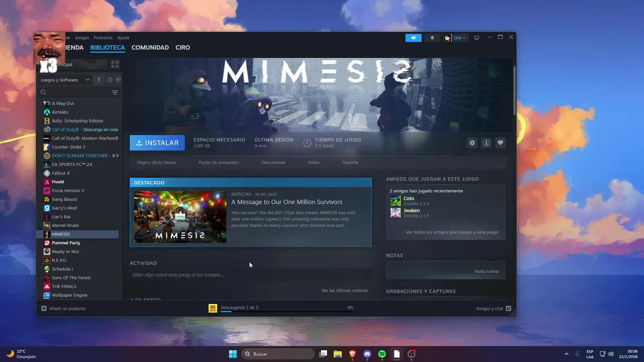Open the Ciro account dropdown
This screenshot has width=644, height=362.
click(x=460, y=38)
